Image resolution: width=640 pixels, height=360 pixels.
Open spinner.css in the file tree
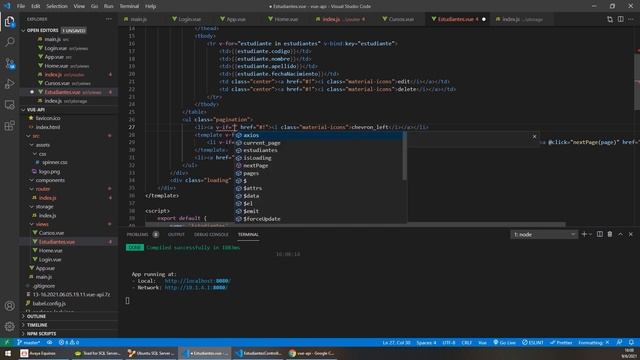[69, 162]
